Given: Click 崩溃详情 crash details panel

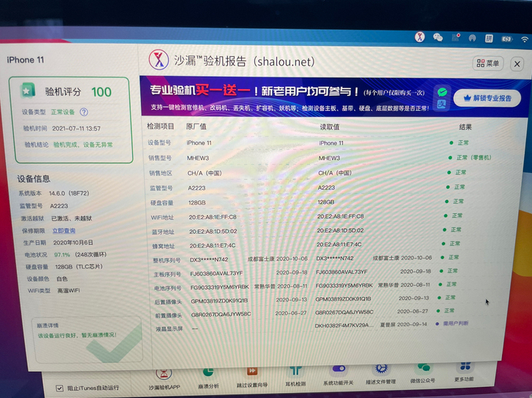Looking at the screenshot, I should (x=87, y=340).
